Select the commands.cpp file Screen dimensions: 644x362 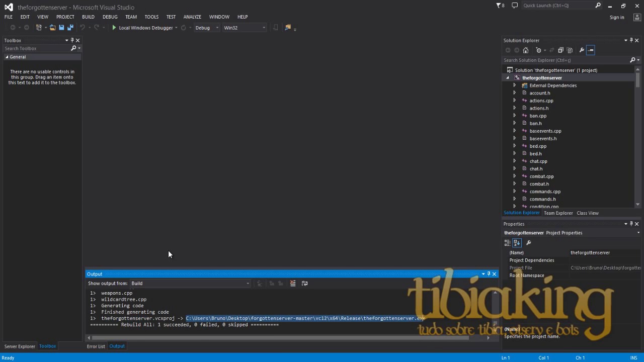coord(545,192)
